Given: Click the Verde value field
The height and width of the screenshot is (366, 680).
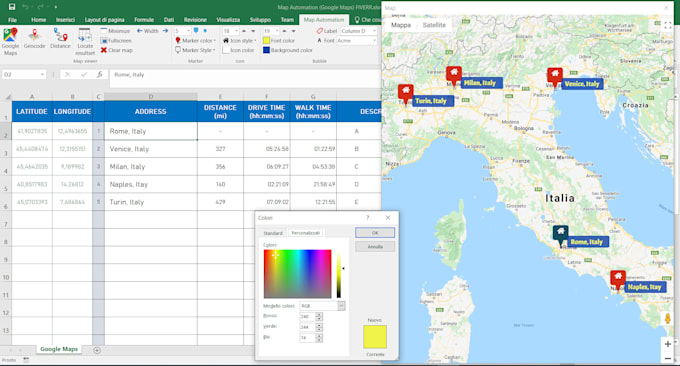Looking at the screenshot, I should click(x=308, y=327).
